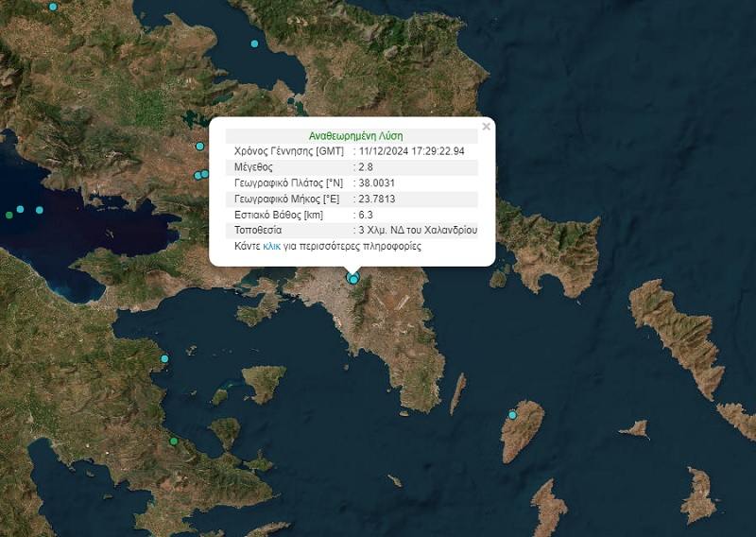The image size is (756, 537).
Task: Click the 'Αναθεωρημένη Λύση' popup header
Action: (356, 136)
